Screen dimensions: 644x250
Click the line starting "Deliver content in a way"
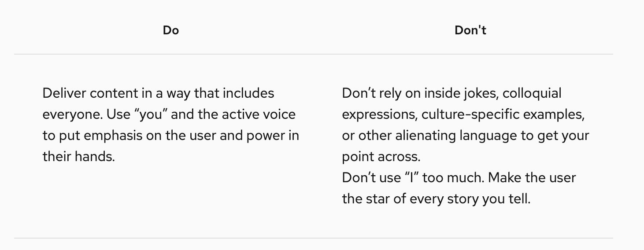click(x=158, y=93)
